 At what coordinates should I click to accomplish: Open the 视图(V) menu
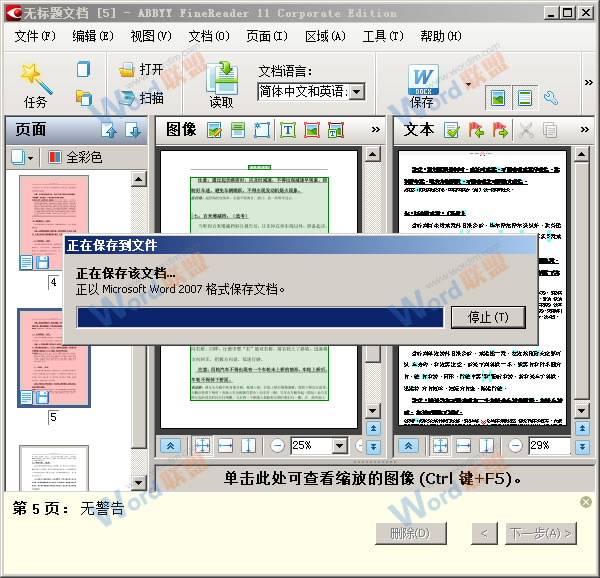click(151, 36)
